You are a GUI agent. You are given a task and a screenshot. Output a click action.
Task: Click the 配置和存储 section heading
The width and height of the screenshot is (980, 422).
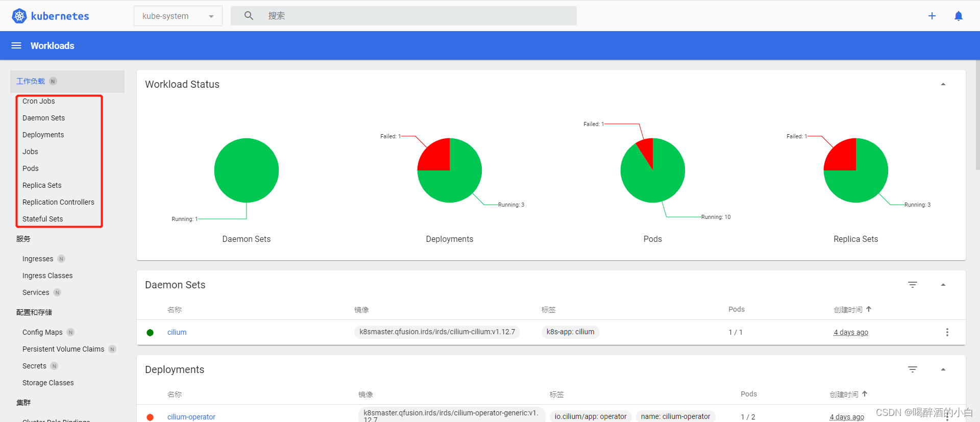(34, 312)
